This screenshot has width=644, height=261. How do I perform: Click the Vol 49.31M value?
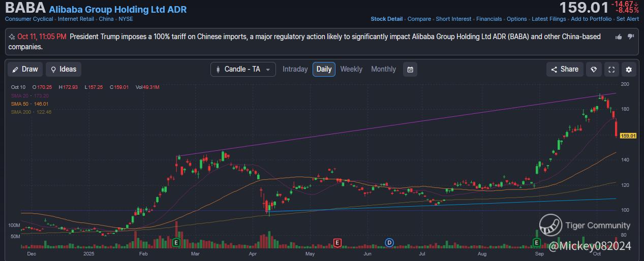point(147,87)
